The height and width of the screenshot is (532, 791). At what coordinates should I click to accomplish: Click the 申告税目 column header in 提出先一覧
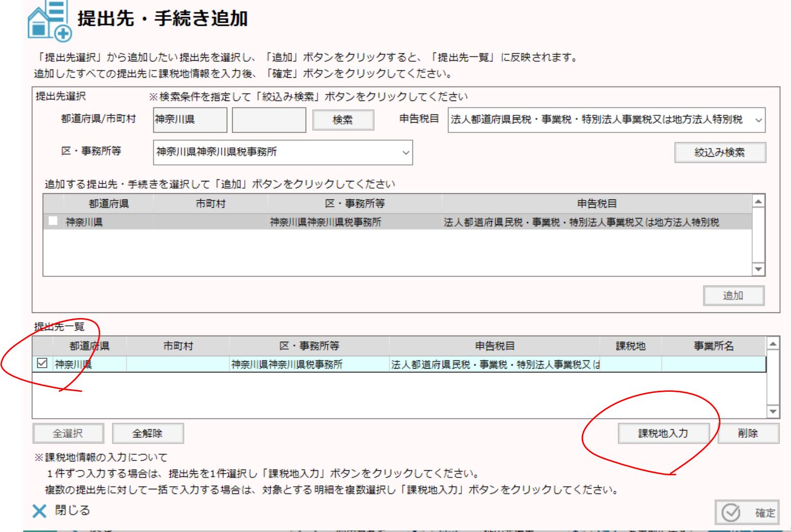pyautogui.click(x=495, y=346)
